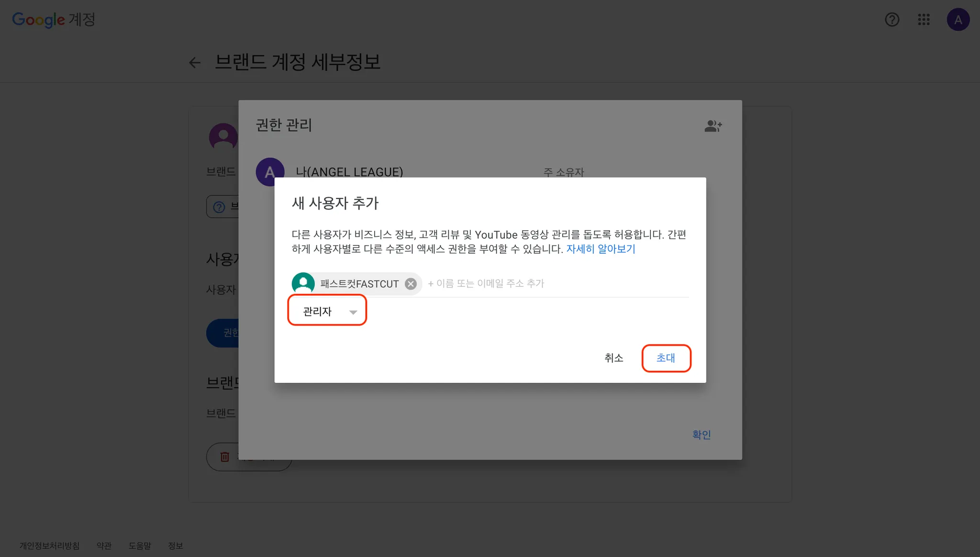Remove the 패스트컷FASTCUT chip using the X
980x557 pixels.
411,284
